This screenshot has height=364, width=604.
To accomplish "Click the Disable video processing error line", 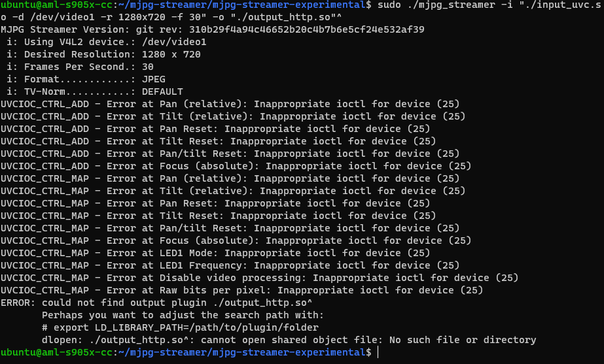I will [260, 278].
